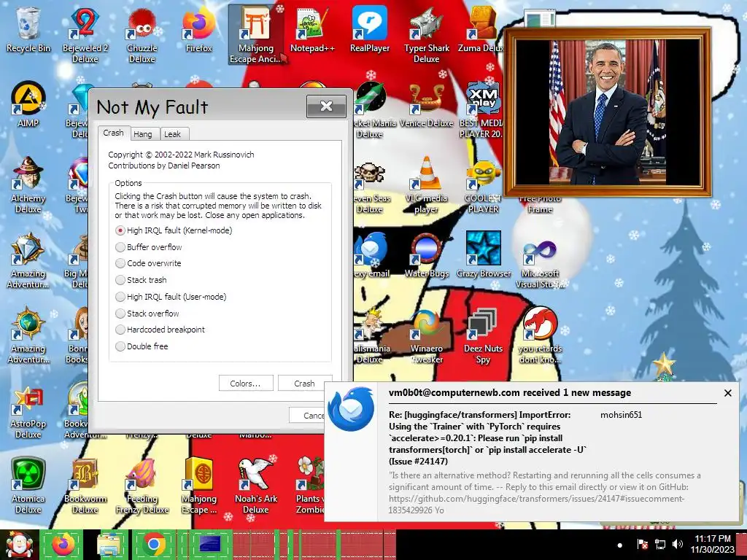Open Bejeweled 2 Deluxe shortcut
Viewport: 747px width, 560px height.
coord(85,34)
